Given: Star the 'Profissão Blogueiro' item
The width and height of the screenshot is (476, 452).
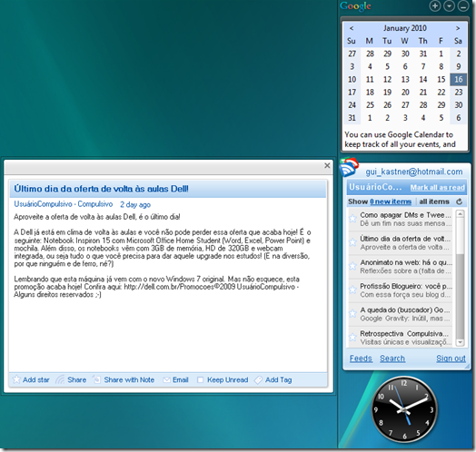Looking at the screenshot, I should coord(352,290).
